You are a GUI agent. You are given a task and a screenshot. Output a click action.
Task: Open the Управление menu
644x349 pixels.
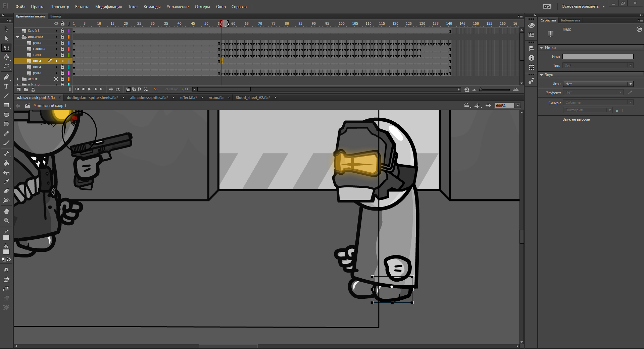[178, 7]
